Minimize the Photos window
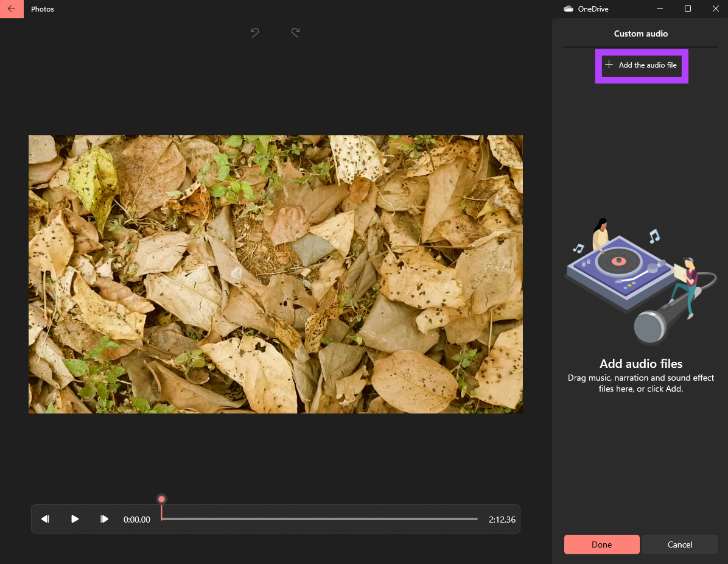The width and height of the screenshot is (728, 564). point(660,9)
